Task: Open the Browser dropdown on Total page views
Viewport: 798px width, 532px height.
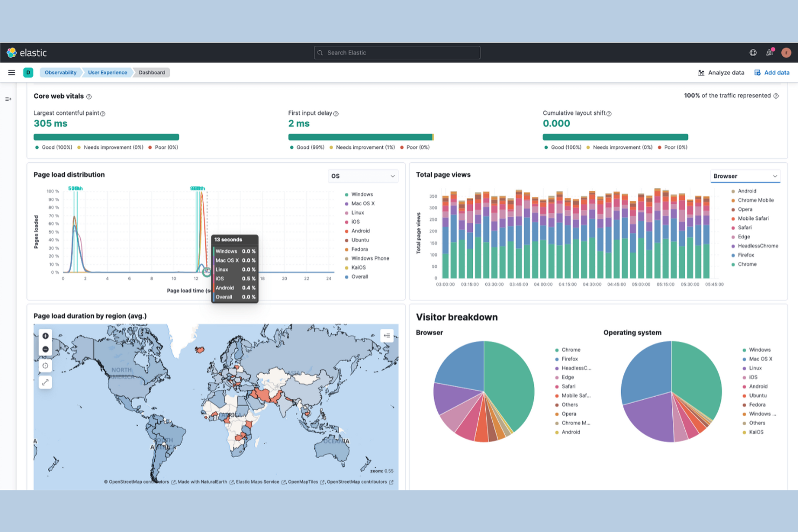Action: [745, 176]
